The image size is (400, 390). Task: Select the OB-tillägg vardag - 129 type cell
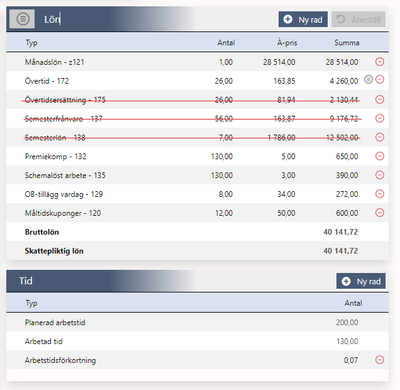64,194
